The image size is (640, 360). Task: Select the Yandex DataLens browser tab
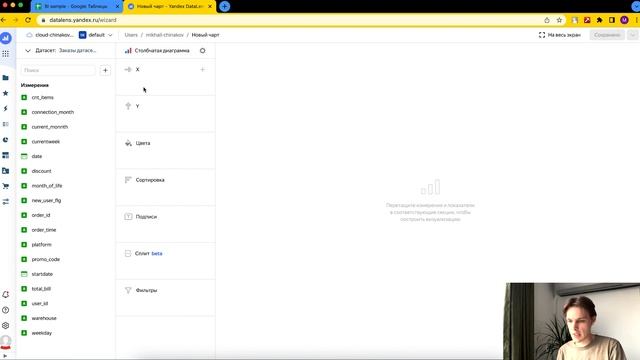click(x=170, y=7)
